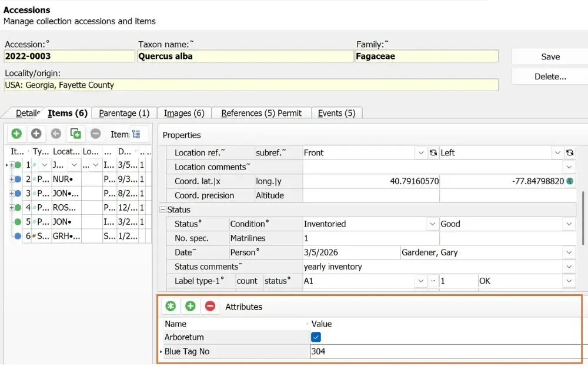Sort items by Ty... column header
Viewport: 588px width, 369px height.
(41, 151)
